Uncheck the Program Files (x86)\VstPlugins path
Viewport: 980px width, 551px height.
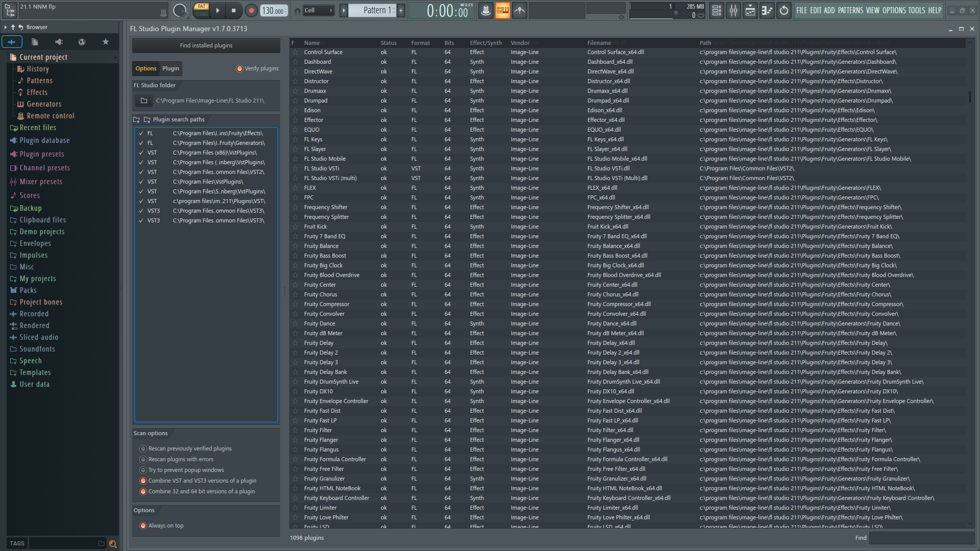coord(141,153)
